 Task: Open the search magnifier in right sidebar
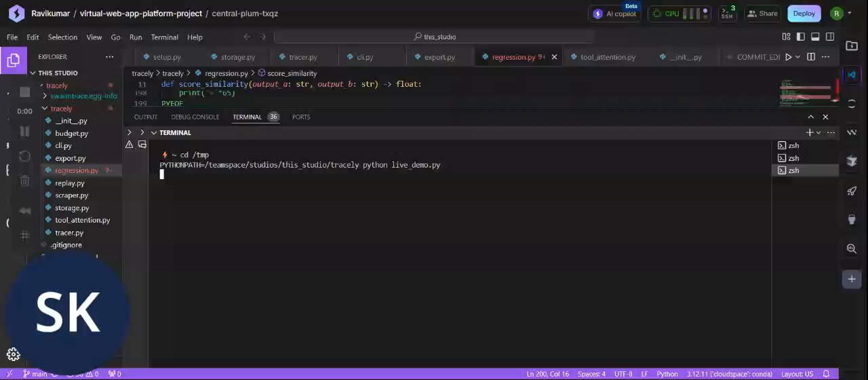852,249
